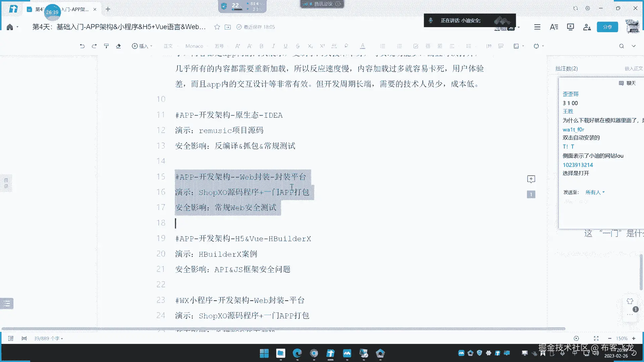This screenshot has height=362, width=644.
Task: Open collaborators icon next to share button
Action: coord(587,27)
